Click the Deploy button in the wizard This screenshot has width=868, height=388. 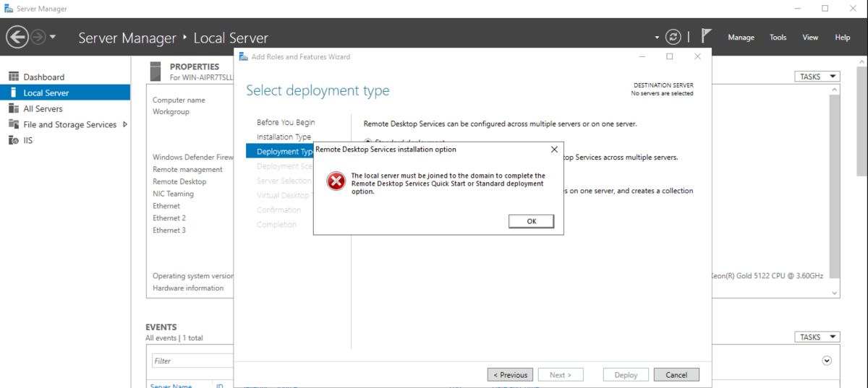point(626,375)
